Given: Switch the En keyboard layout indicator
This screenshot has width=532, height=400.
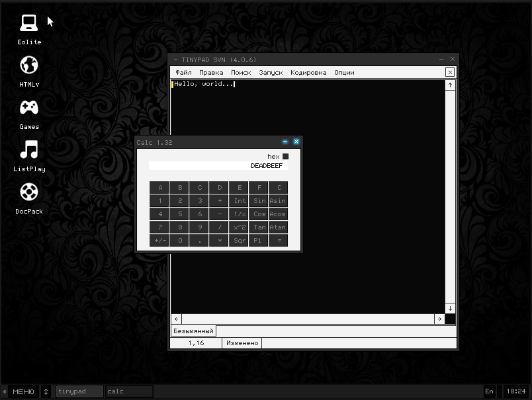Looking at the screenshot, I should 489,391.
